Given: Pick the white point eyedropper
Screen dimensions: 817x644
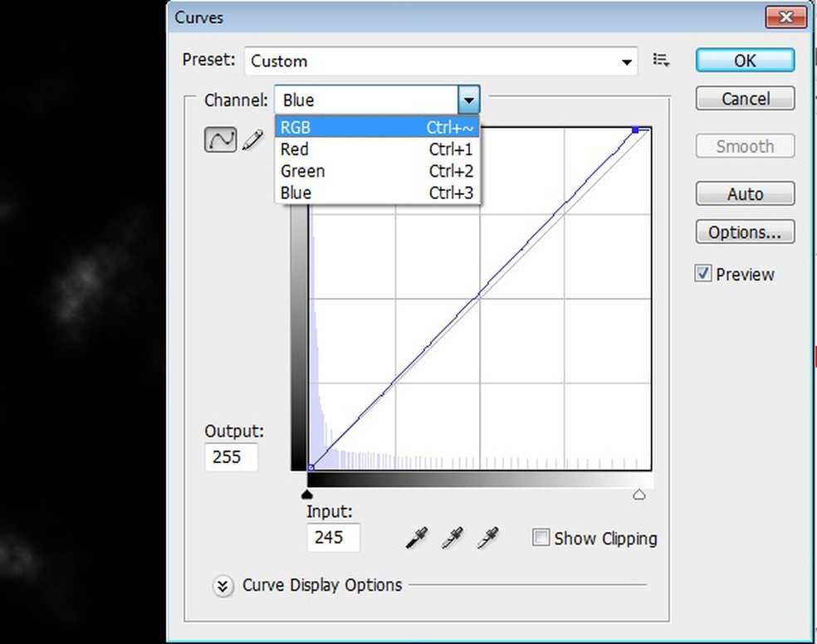Looking at the screenshot, I should (x=487, y=537).
